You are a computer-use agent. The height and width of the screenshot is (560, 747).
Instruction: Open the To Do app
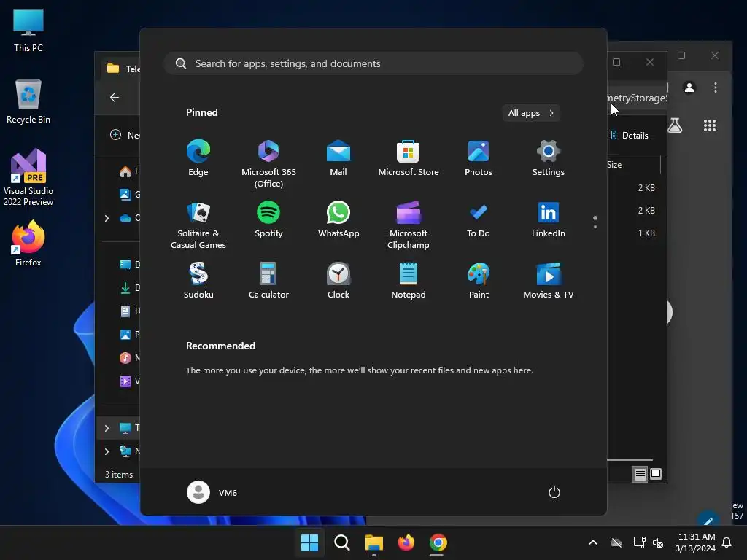click(479, 219)
